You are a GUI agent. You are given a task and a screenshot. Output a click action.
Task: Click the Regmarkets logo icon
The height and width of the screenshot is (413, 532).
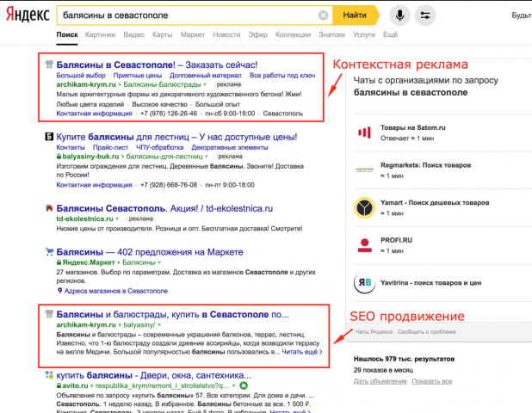[364, 170]
